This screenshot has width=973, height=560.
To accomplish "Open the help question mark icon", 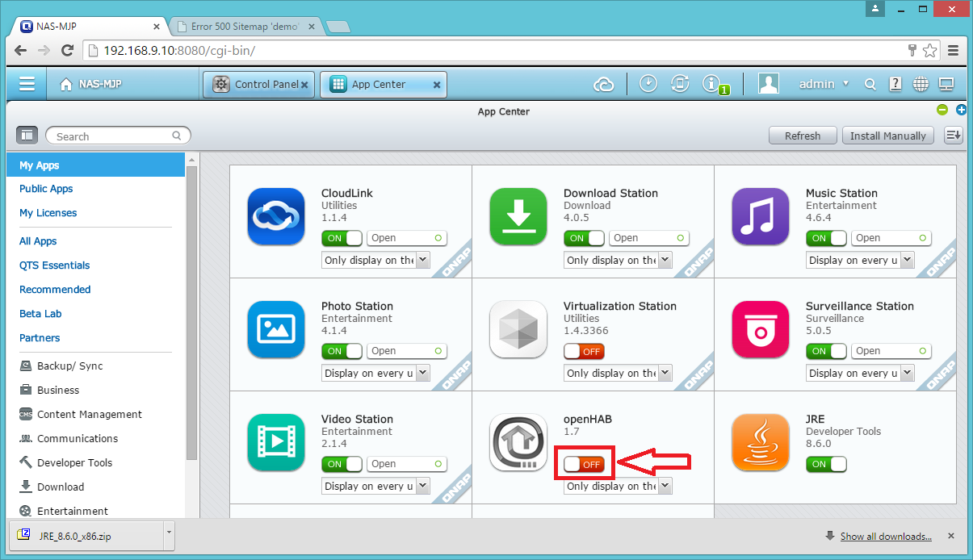I will (x=895, y=84).
